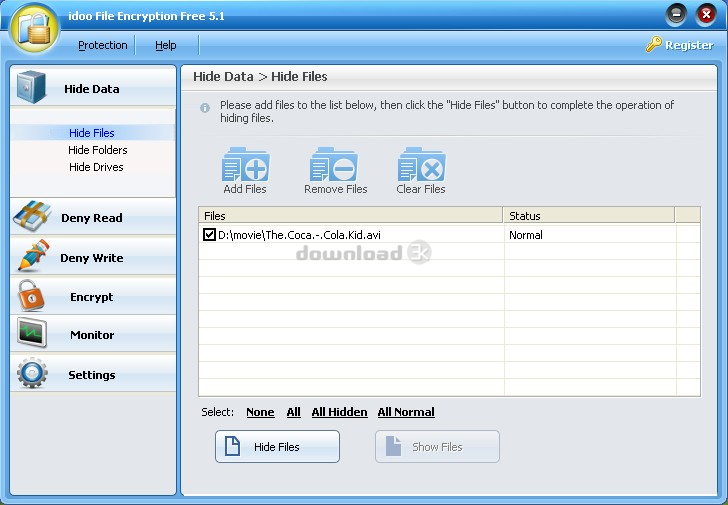The width and height of the screenshot is (728, 505).
Task: Click the Monitor screen icon
Action: point(32,332)
